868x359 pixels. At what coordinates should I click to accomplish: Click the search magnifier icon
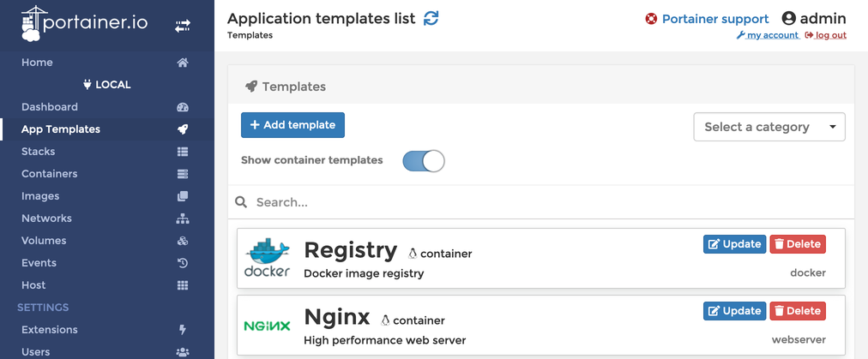coord(241,202)
